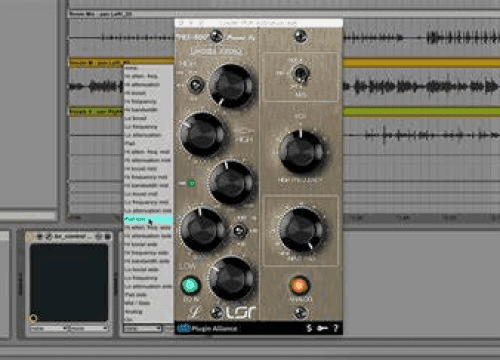Click the HIGH boost knob
The width and height of the screenshot is (500, 360).
(202, 134)
